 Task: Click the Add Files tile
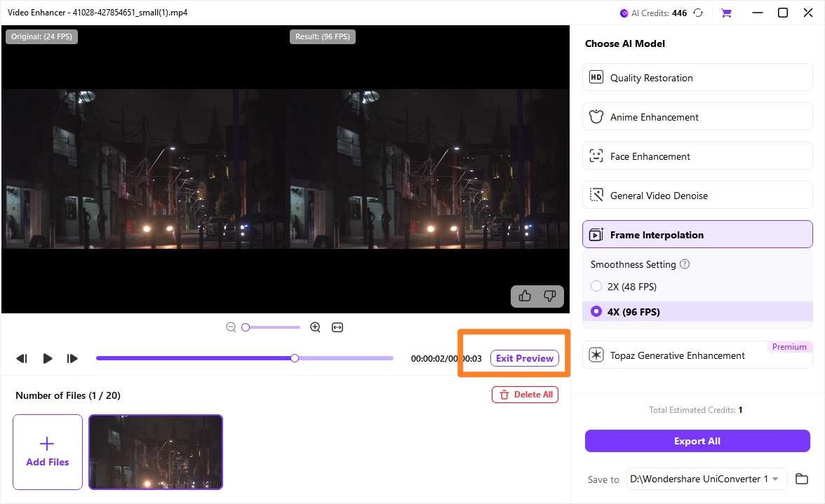click(48, 452)
